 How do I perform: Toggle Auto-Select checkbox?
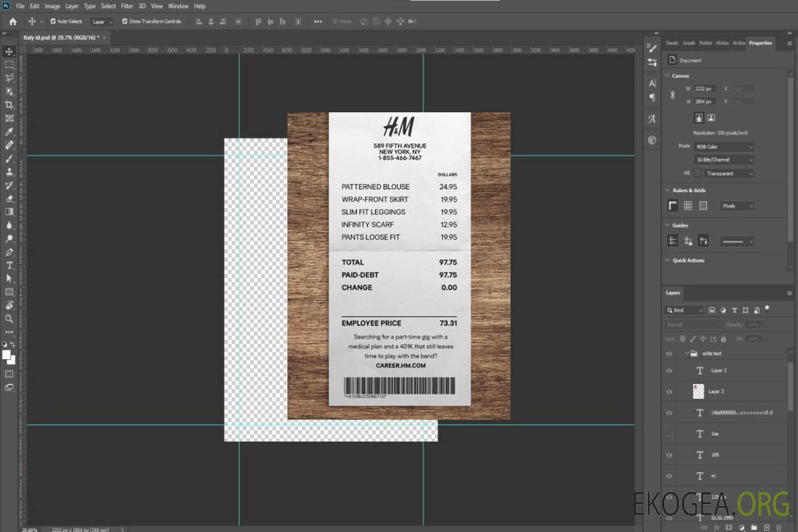(x=53, y=21)
